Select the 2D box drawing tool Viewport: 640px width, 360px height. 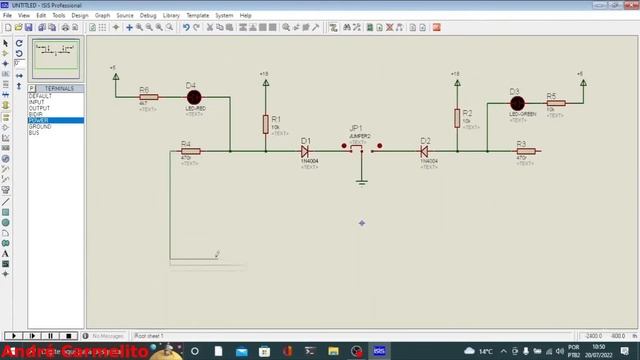point(5,212)
